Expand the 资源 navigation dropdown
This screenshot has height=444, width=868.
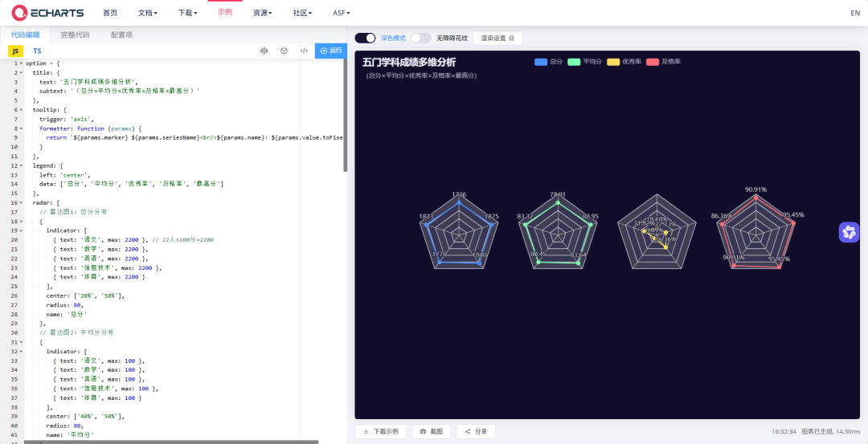262,13
